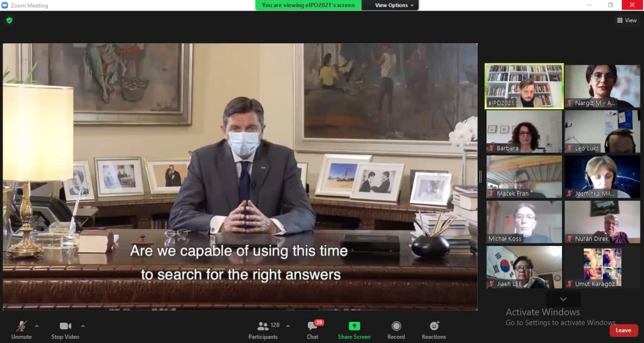
Task: Stop the camera video
Action: (x=65, y=326)
